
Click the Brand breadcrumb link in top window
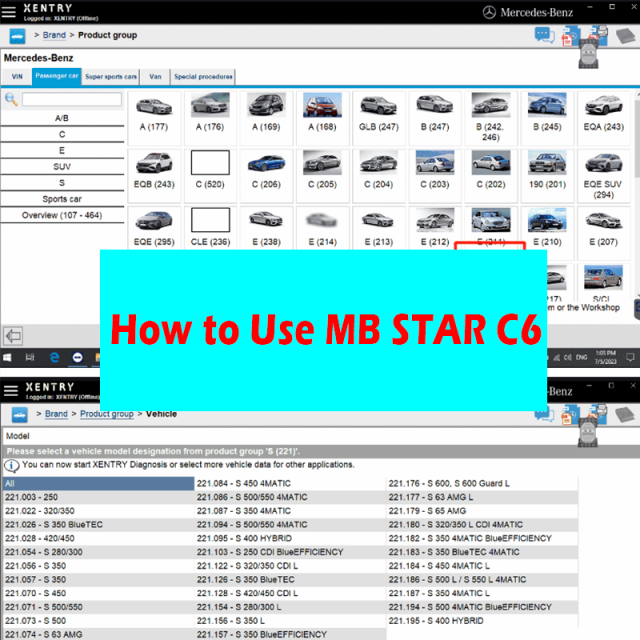click(57, 36)
